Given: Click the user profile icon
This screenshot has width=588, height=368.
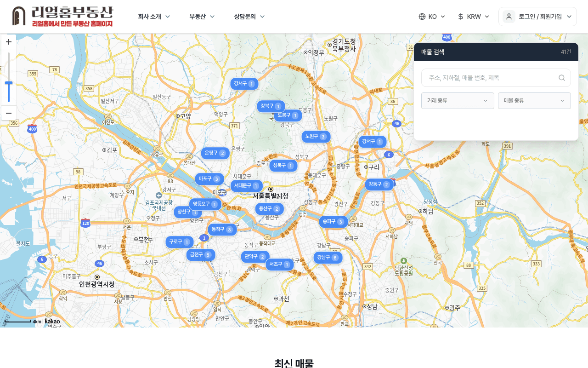Looking at the screenshot, I should pyautogui.click(x=509, y=17).
